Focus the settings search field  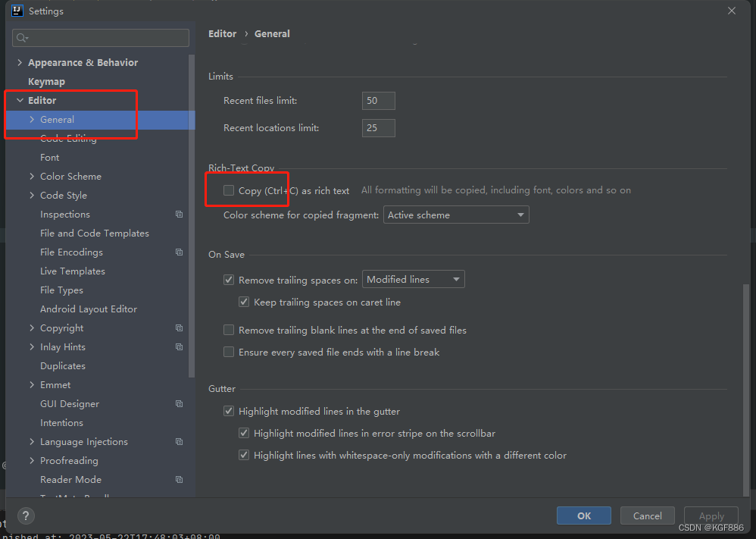pyautogui.click(x=101, y=38)
